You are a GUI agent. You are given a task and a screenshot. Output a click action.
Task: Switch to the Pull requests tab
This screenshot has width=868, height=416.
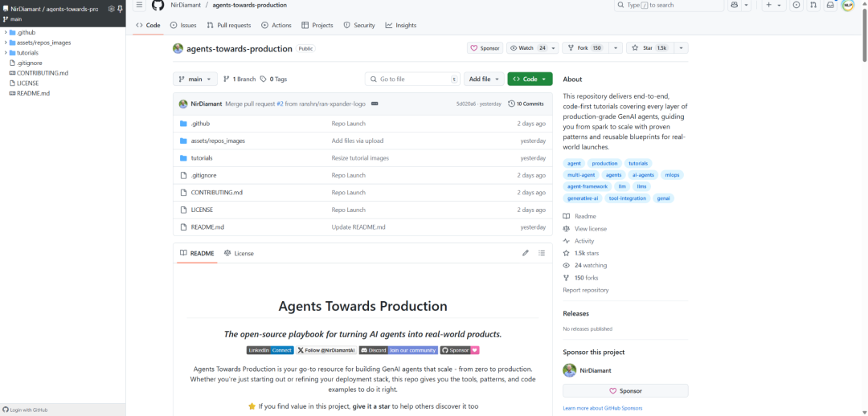[228, 25]
